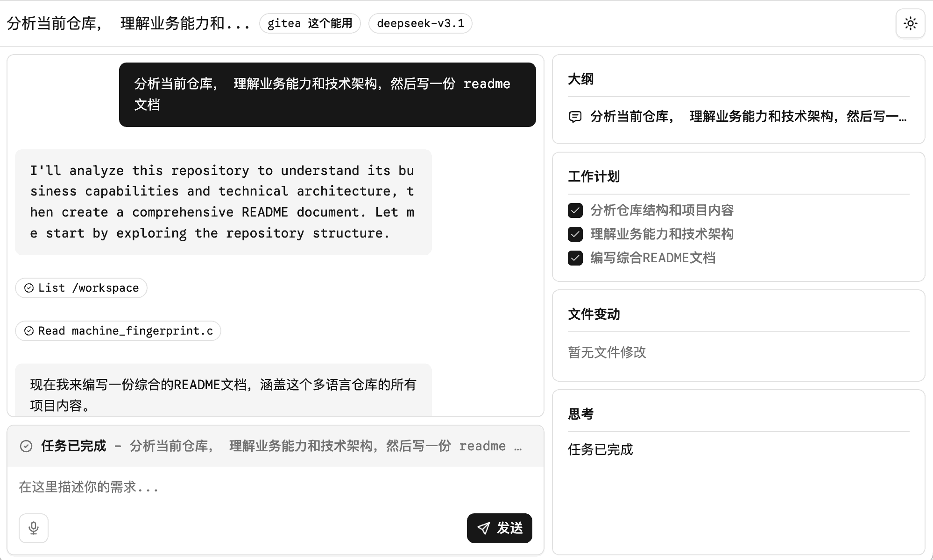The image size is (933, 560).
Task: Toggle the light/dark theme icon
Action: [910, 23]
